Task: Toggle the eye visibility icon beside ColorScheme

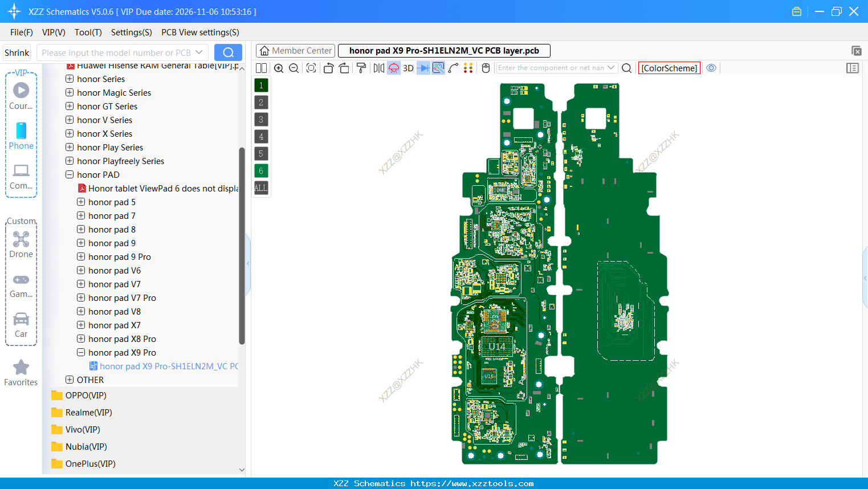Action: click(x=711, y=68)
